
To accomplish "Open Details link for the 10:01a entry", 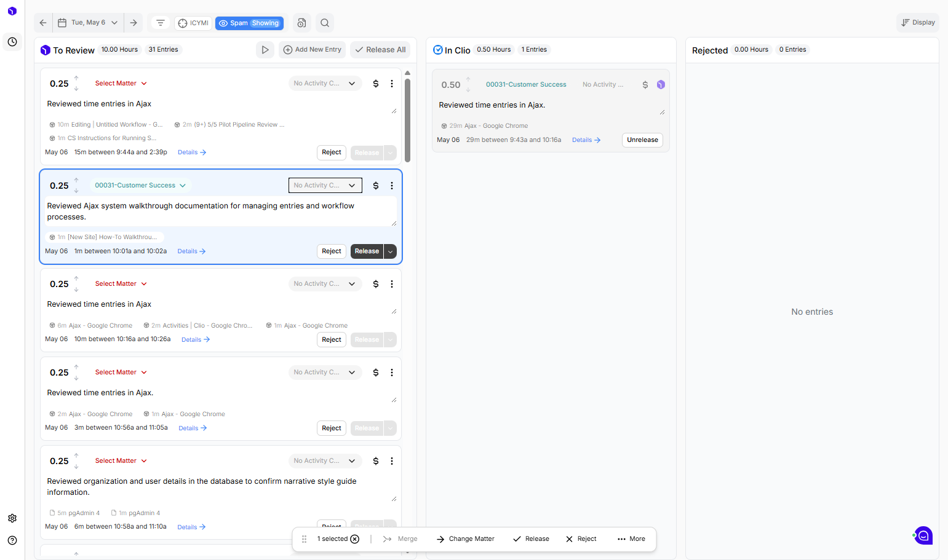I will [192, 251].
